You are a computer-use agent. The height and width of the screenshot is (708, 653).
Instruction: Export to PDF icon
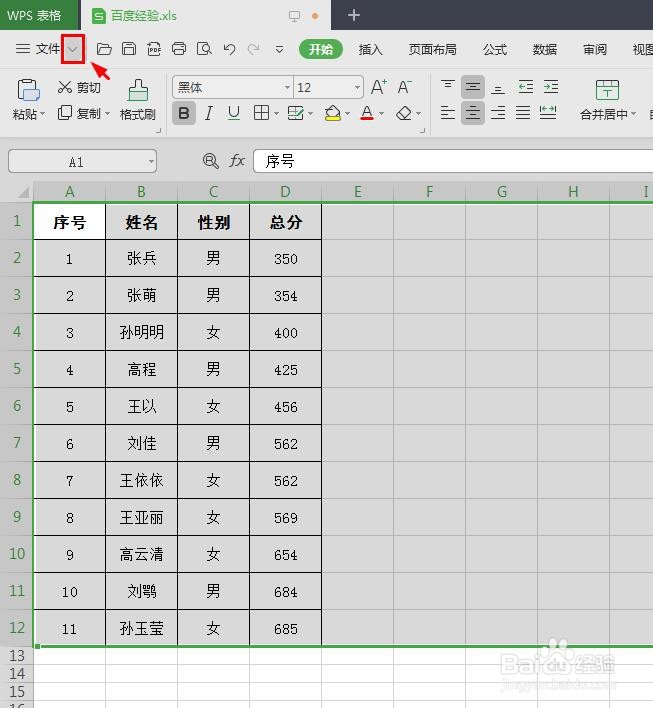point(154,49)
